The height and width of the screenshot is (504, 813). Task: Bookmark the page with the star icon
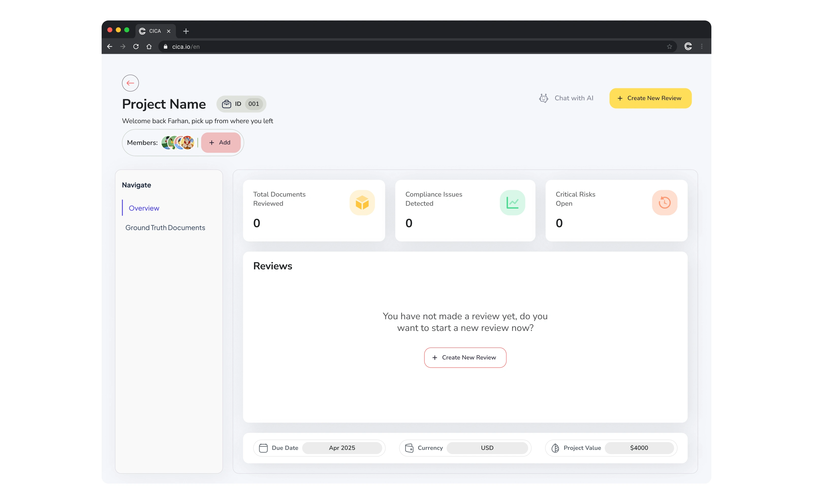tap(669, 47)
